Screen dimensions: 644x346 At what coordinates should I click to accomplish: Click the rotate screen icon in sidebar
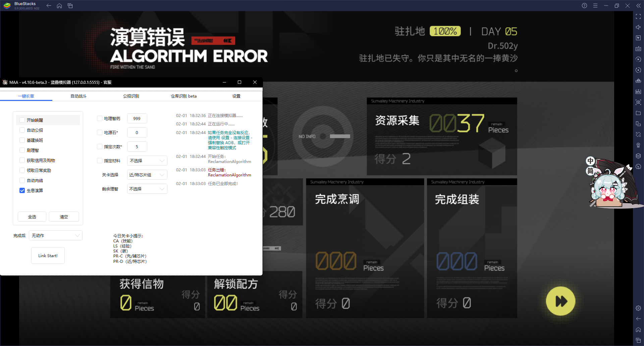tap(638, 134)
